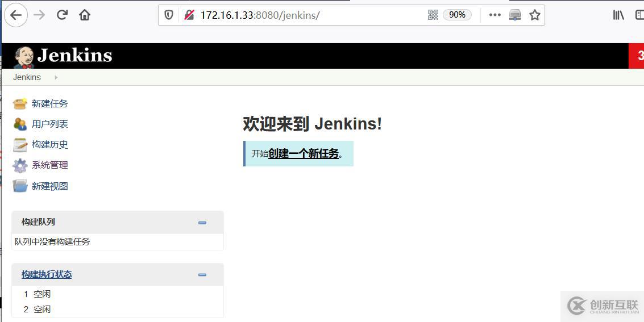This screenshot has width=644, height=322.
Task: Open the browser home page icon
Action: [x=85, y=15]
